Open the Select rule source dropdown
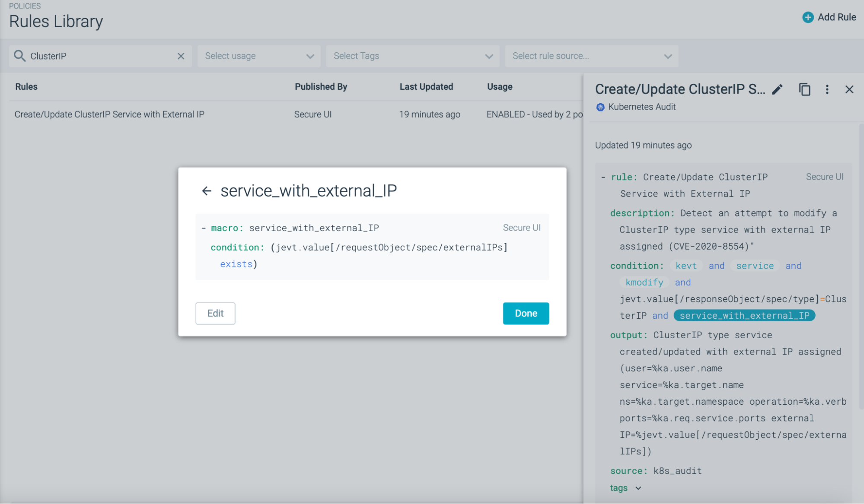 591,56
